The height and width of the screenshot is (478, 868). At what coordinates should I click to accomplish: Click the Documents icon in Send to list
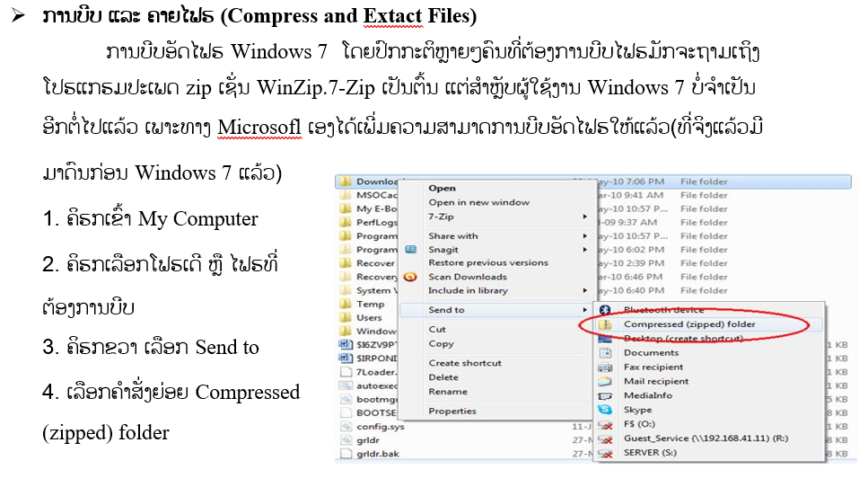[x=606, y=352]
